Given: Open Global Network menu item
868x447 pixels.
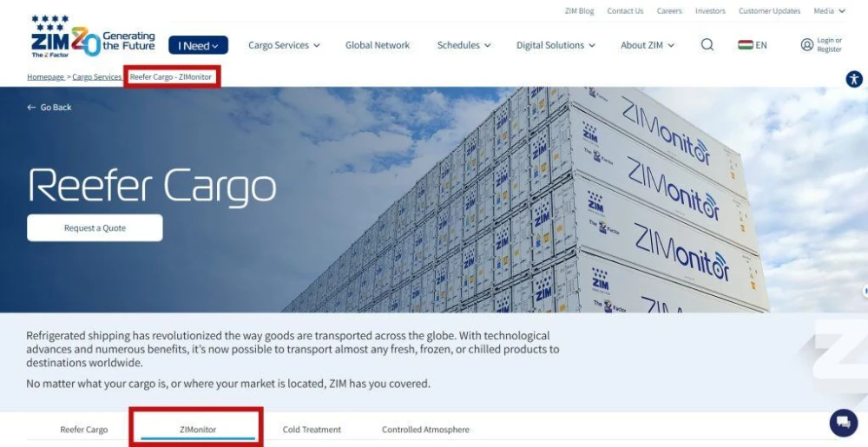Looking at the screenshot, I should point(378,45).
